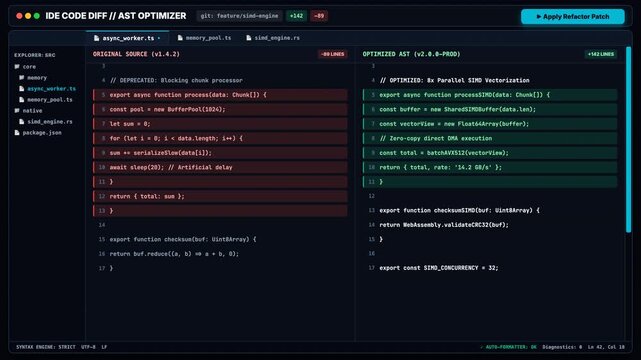
Task: Click removed line 'return { total: sum };'
Action: [x=220, y=196]
